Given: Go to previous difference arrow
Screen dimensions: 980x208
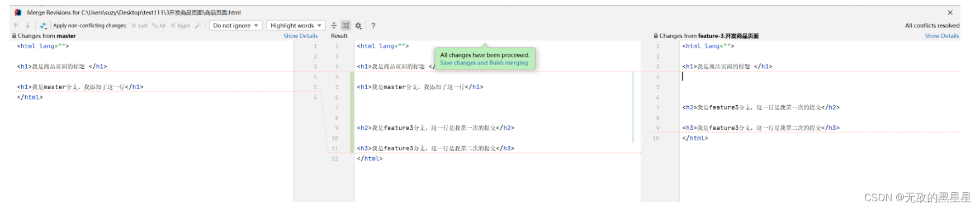Looking at the screenshot, I should pos(16,26).
